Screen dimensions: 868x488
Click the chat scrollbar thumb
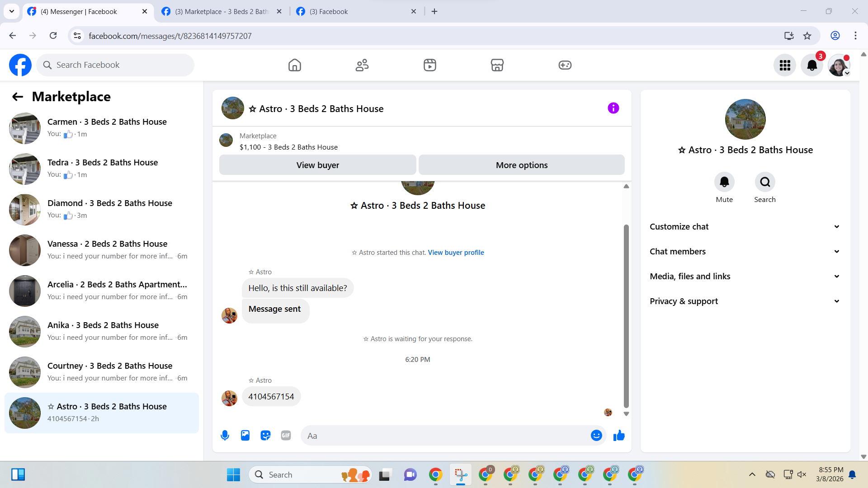point(626,316)
